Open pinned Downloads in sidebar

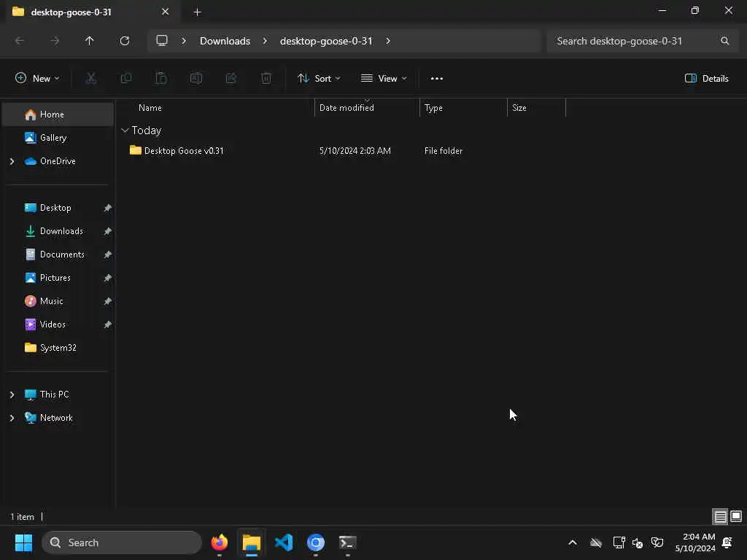pos(58,231)
